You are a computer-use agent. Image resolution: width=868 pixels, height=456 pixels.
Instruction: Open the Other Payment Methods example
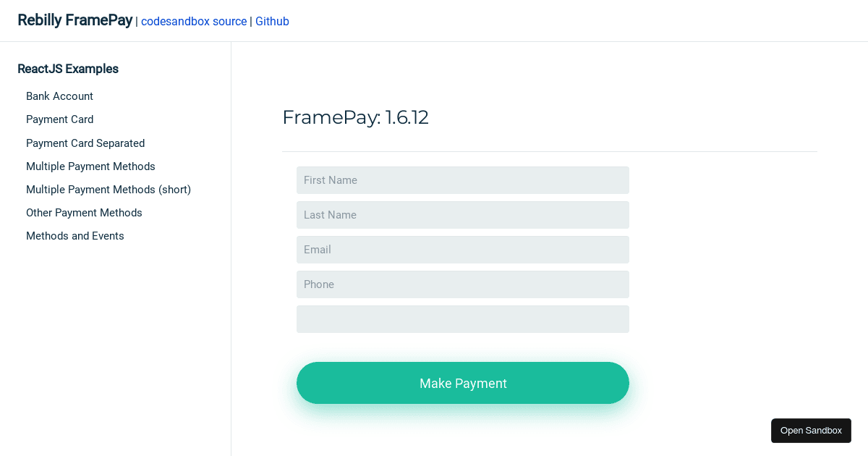(84, 213)
